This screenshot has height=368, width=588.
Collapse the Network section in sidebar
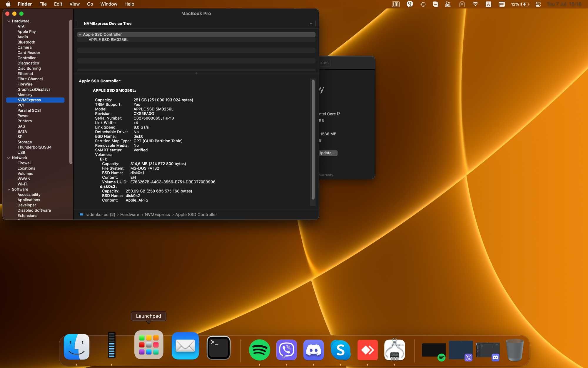click(9, 158)
